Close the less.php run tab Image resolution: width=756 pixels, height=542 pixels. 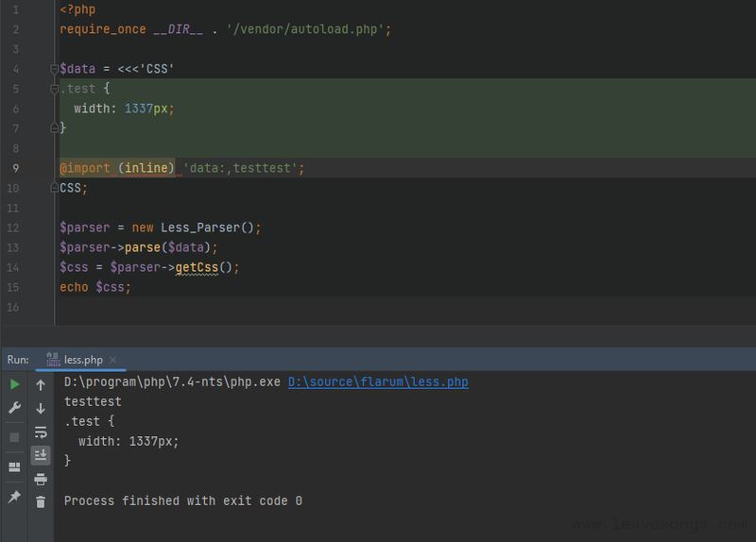(x=113, y=360)
